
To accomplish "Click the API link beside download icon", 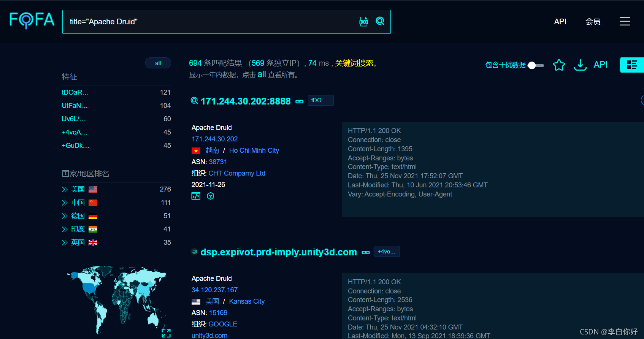I will [601, 65].
